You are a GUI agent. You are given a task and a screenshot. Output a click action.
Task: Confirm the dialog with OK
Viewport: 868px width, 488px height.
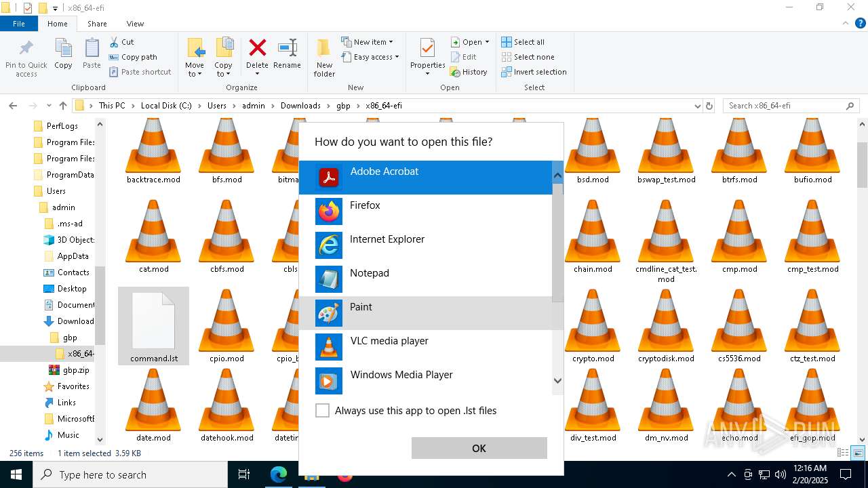[479, 448]
